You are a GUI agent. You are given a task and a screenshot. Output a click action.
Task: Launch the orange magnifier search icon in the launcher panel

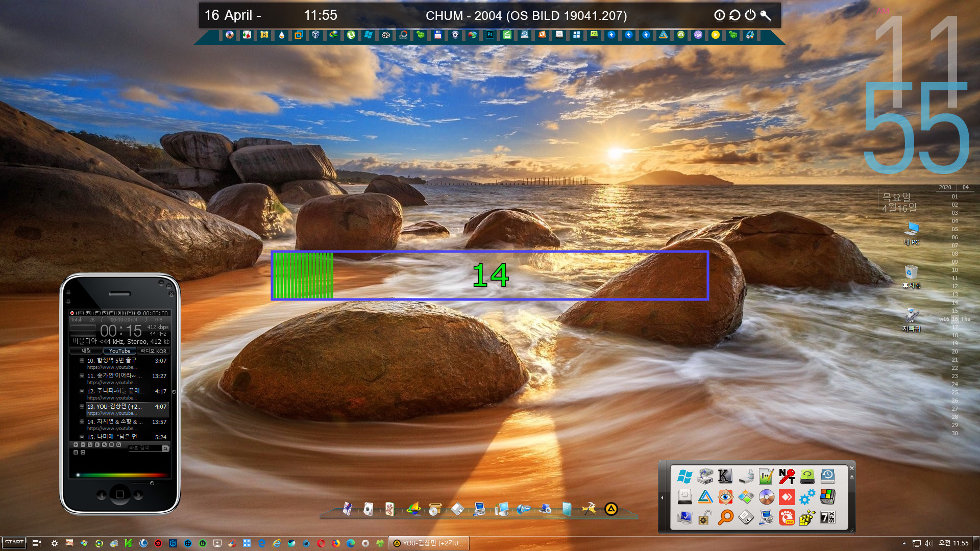725,517
